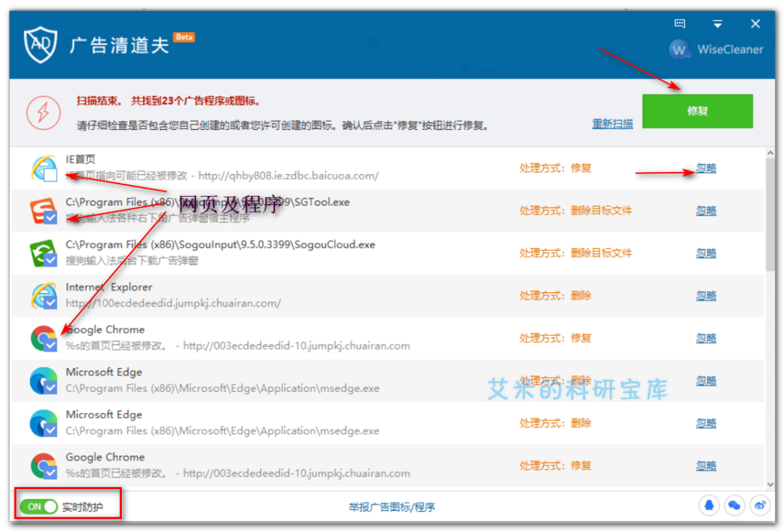The width and height of the screenshot is (784, 532).
Task: Click the vertical scrollbar thumb
Action: [x=770, y=215]
